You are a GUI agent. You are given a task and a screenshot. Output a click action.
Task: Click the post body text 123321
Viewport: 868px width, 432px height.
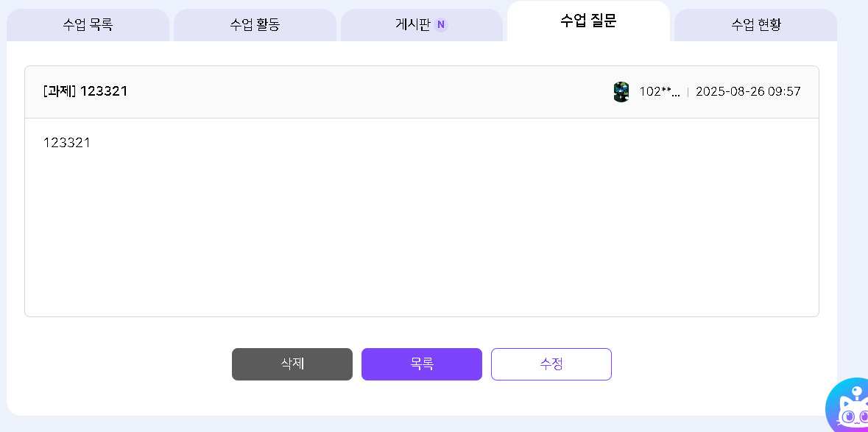(67, 143)
